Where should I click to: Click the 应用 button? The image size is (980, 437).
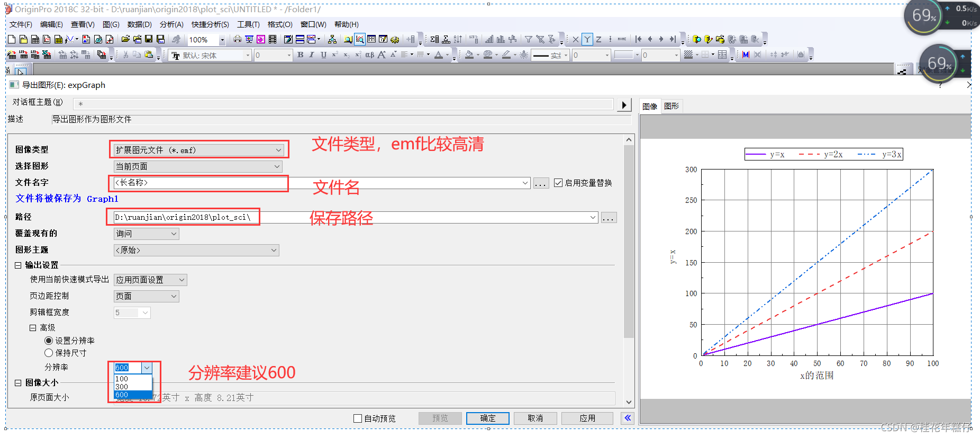pos(587,418)
